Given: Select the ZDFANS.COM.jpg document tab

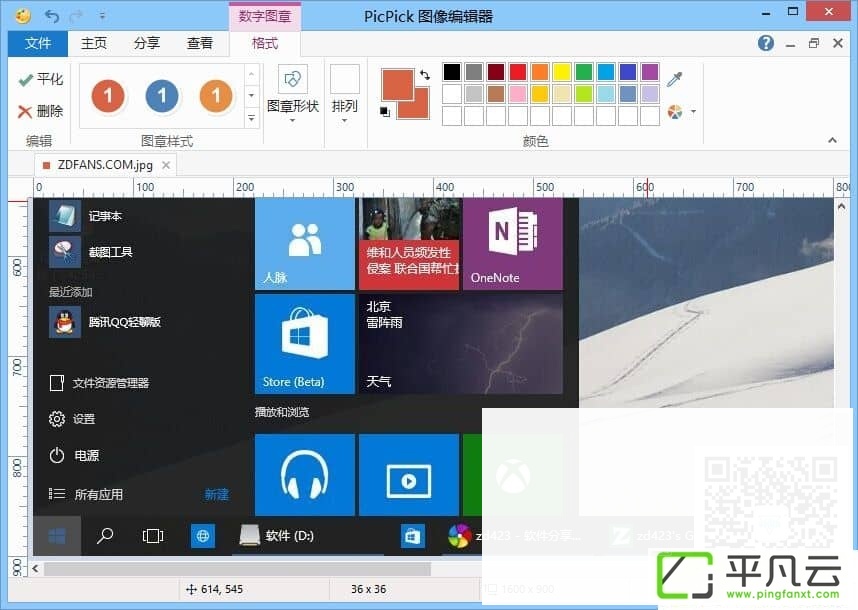Looking at the screenshot, I should 105,165.
